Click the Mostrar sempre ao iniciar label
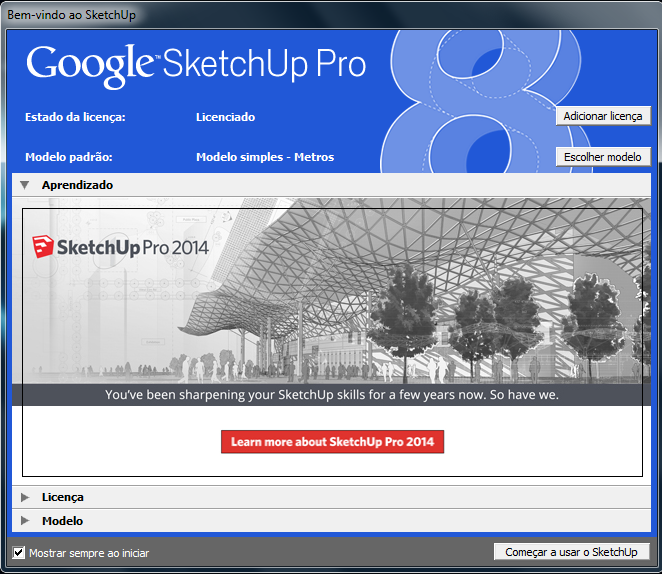Image resolution: width=662 pixels, height=574 pixels. pyautogui.click(x=89, y=553)
